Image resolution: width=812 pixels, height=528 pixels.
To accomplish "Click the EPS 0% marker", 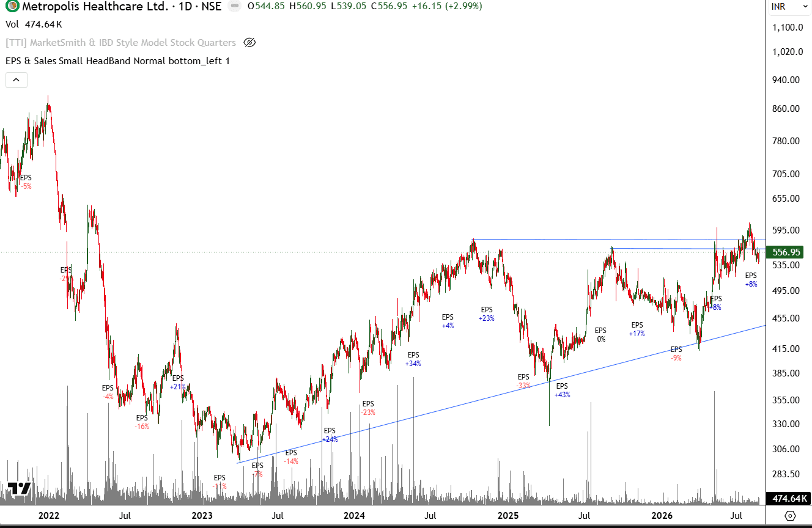I will point(601,335).
